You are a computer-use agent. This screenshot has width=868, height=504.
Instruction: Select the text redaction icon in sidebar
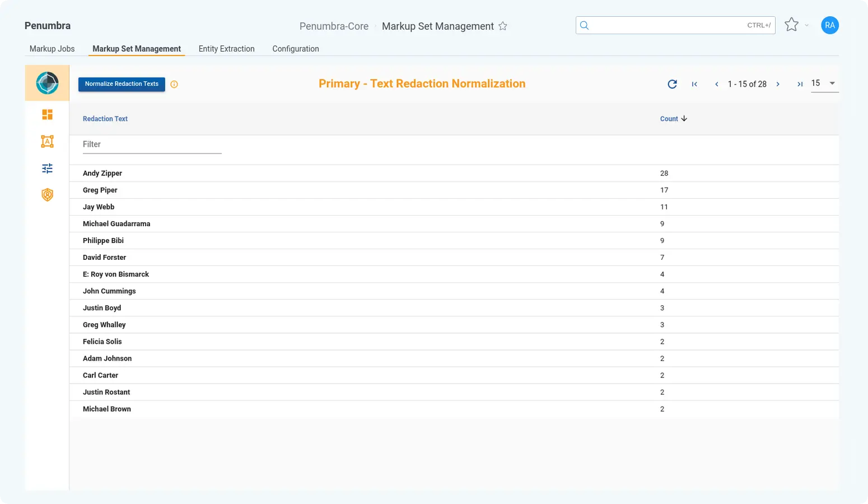click(x=47, y=141)
